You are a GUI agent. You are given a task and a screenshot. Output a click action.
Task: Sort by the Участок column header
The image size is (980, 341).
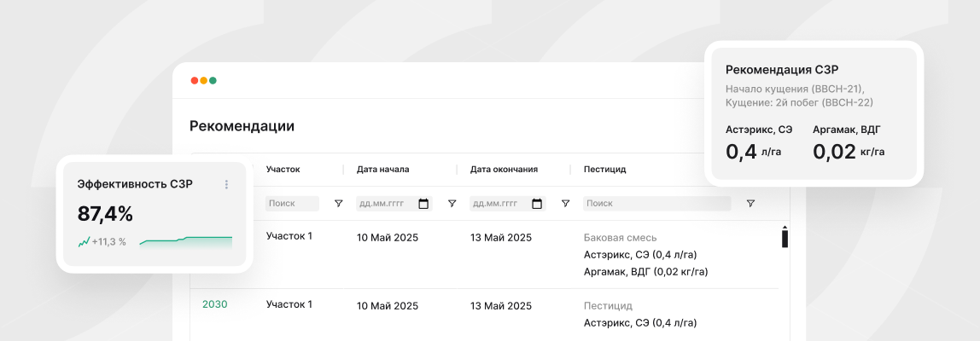[283, 169]
